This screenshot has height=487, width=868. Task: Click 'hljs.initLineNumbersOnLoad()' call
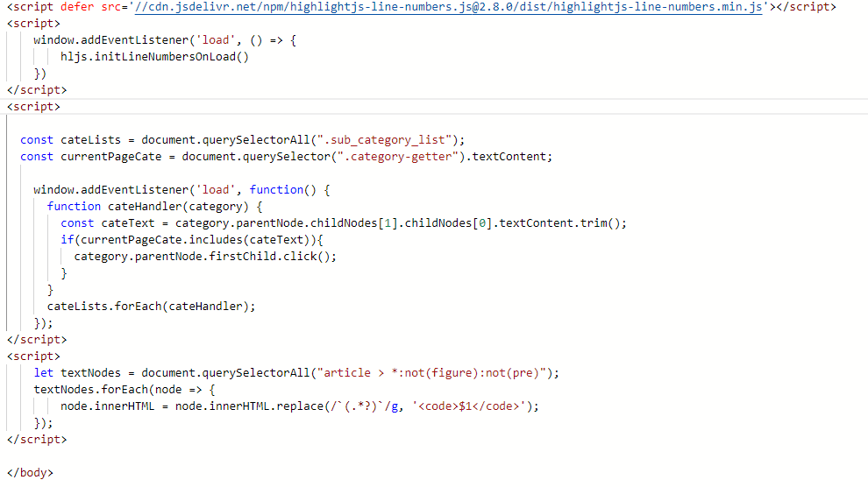pyautogui.click(x=155, y=57)
